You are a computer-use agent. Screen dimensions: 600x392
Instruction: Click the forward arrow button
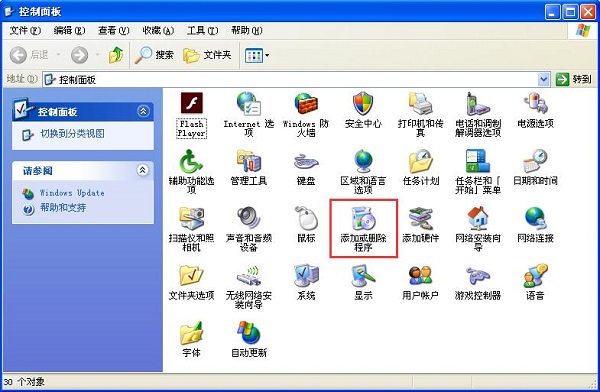(x=80, y=56)
